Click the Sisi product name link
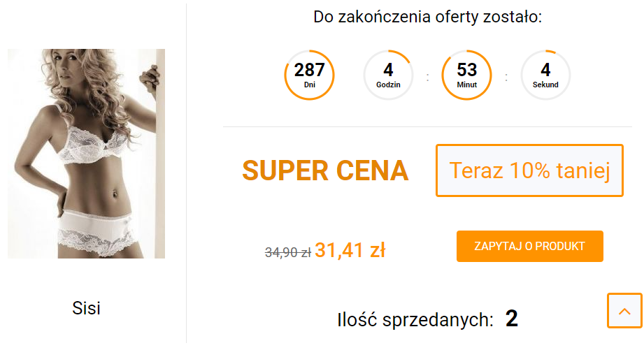Screen dimensions: 644x364 click(86, 308)
